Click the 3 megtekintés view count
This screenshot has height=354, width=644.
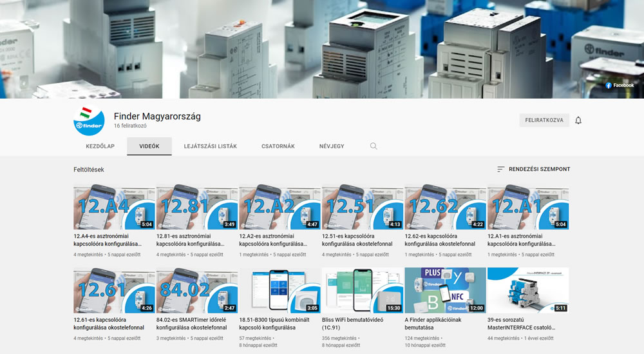click(171, 339)
